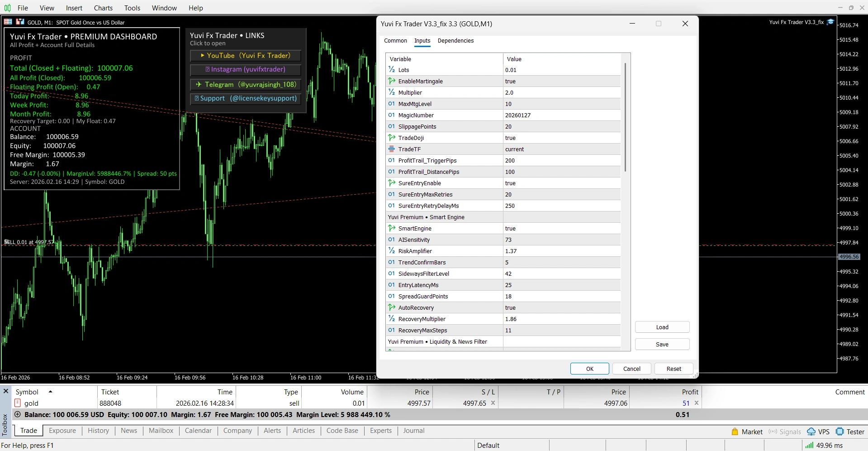Viewport: 868px width, 451px height.
Task: Click the Inputs list vertical scrollbar
Action: [625, 118]
